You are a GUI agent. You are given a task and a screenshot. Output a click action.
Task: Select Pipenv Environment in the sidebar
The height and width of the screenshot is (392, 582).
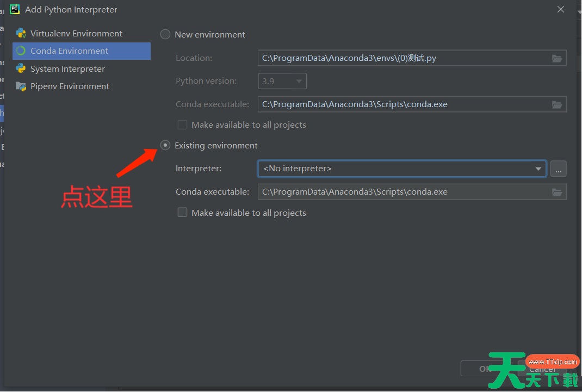(81, 86)
